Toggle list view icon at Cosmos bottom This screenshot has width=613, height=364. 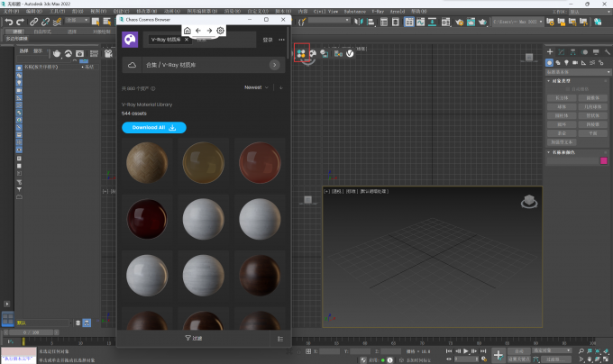pos(280,339)
